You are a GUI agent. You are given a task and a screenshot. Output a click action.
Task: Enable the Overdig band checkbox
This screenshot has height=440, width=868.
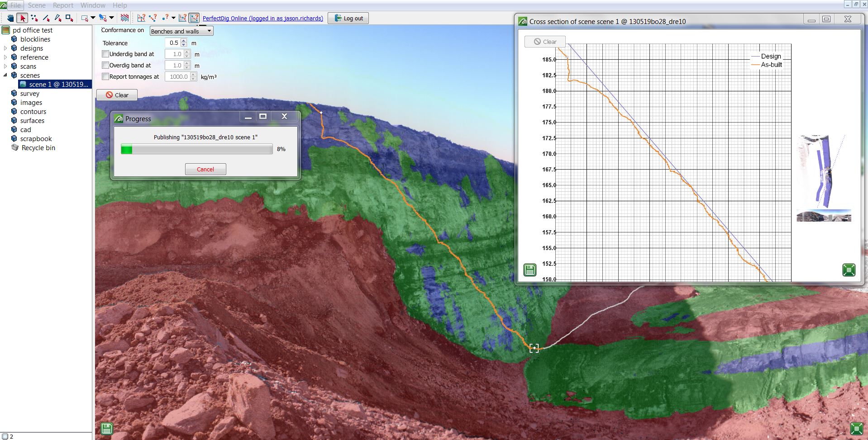coord(105,65)
